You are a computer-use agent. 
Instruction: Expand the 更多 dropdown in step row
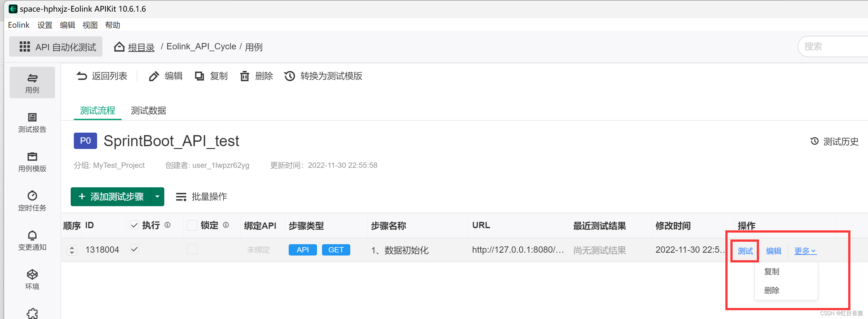[x=805, y=251]
